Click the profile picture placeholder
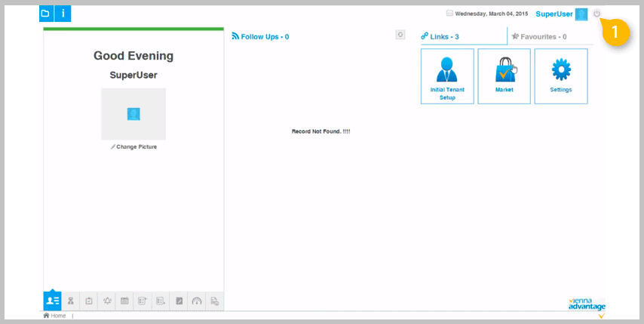Screen dimensions: 644x324 point(133,114)
